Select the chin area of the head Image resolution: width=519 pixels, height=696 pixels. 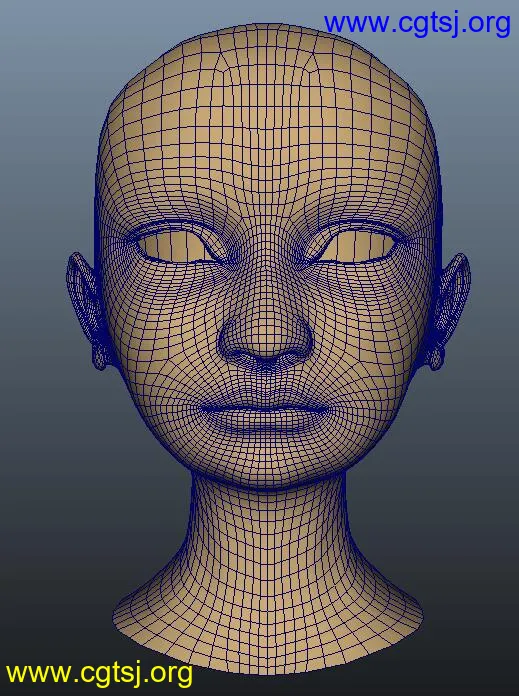click(x=265, y=462)
